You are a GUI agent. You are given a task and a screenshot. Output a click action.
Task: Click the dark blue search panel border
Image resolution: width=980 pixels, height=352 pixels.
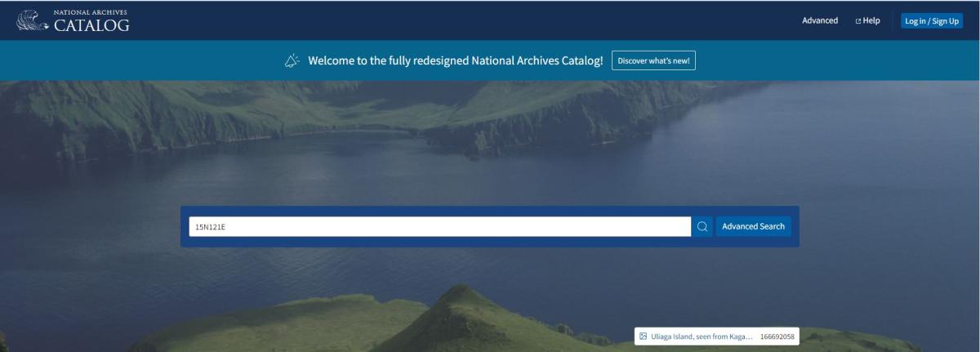tap(490, 243)
